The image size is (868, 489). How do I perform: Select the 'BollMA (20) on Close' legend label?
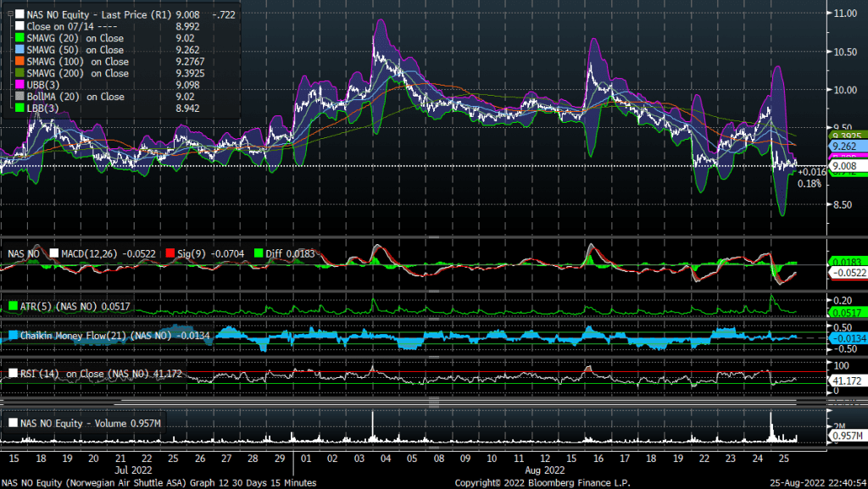[75, 97]
